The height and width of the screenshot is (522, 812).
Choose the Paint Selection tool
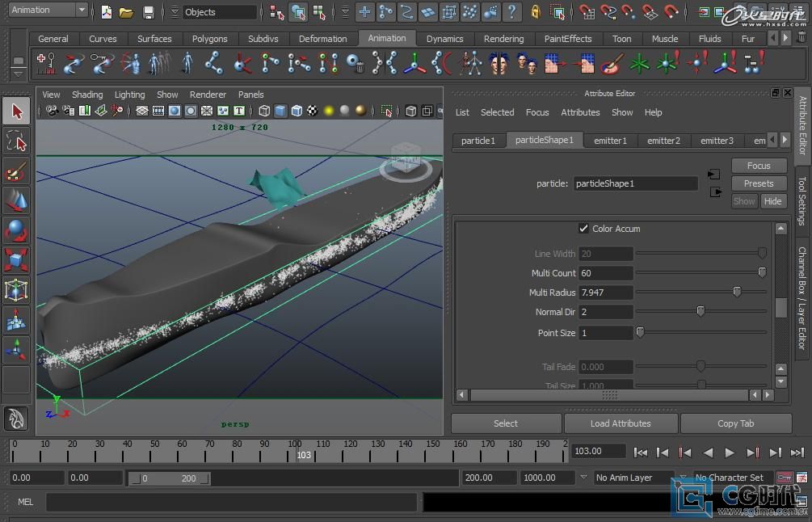pyautogui.click(x=17, y=171)
